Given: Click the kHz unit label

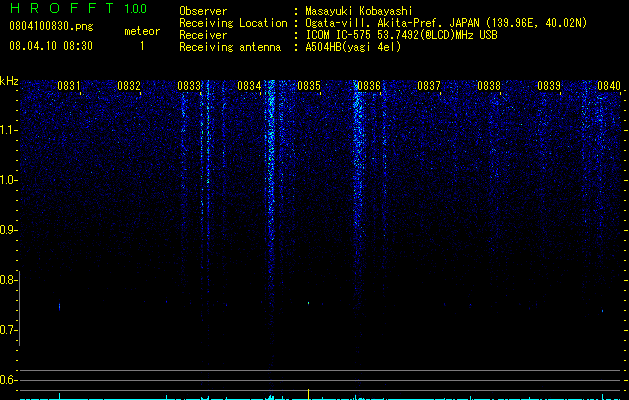Looking at the screenshot, I should point(9,81).
